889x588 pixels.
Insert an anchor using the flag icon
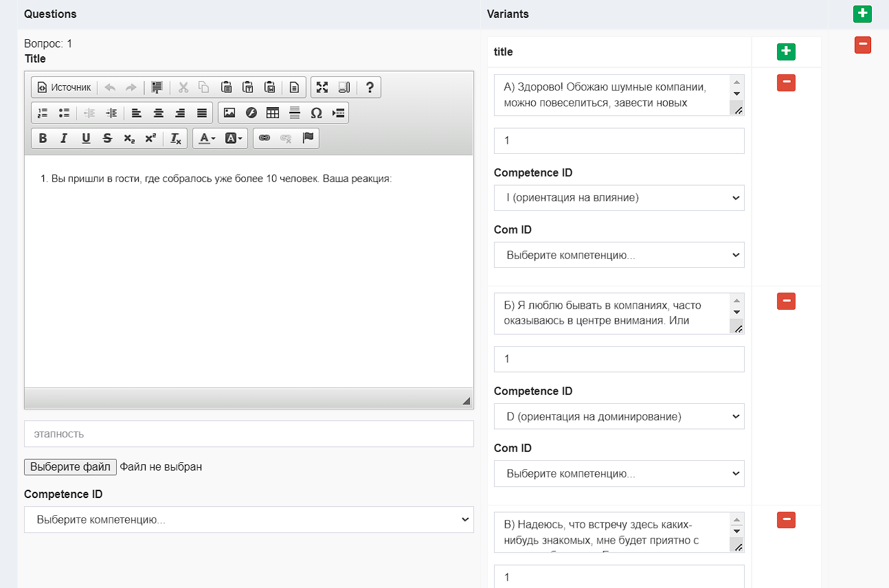[x=308, y=138]
